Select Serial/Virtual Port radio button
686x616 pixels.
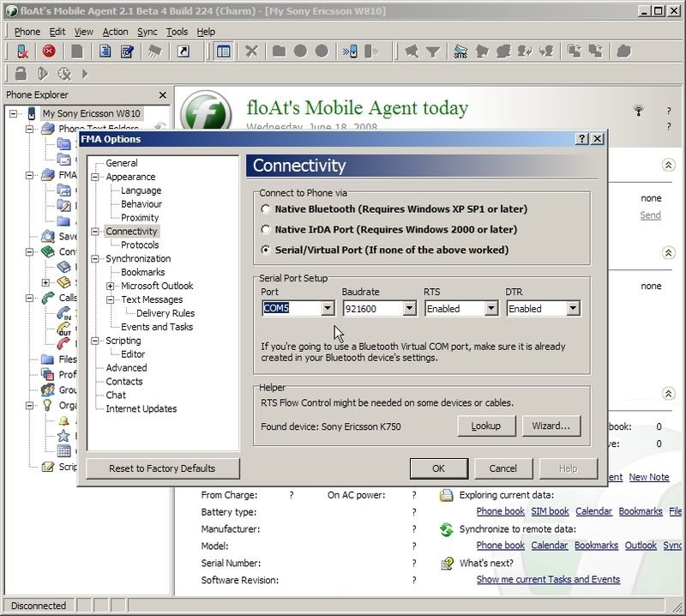pos(266,250)
